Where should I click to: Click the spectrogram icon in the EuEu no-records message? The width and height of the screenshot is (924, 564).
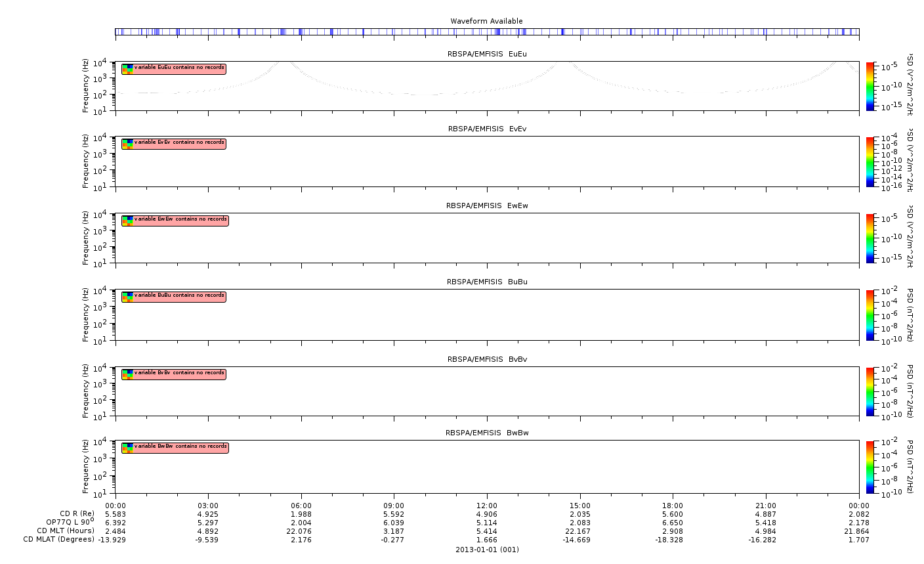pos(127,68)
